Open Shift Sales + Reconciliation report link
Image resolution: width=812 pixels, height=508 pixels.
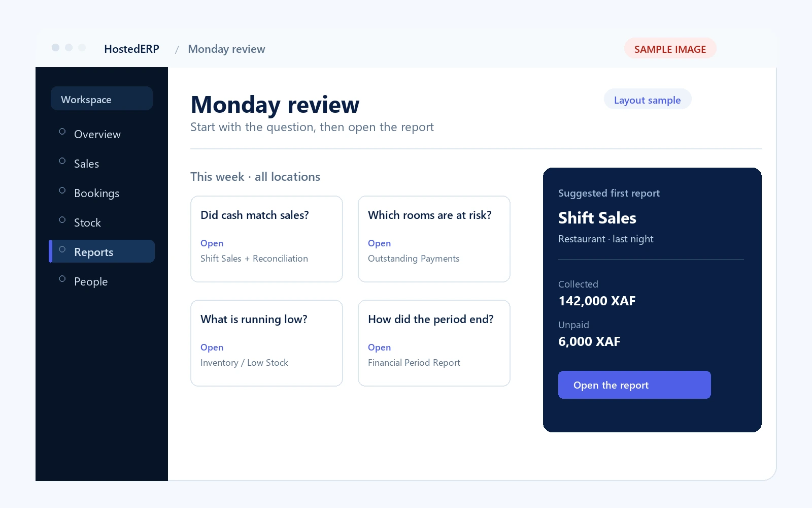[212, 243]
